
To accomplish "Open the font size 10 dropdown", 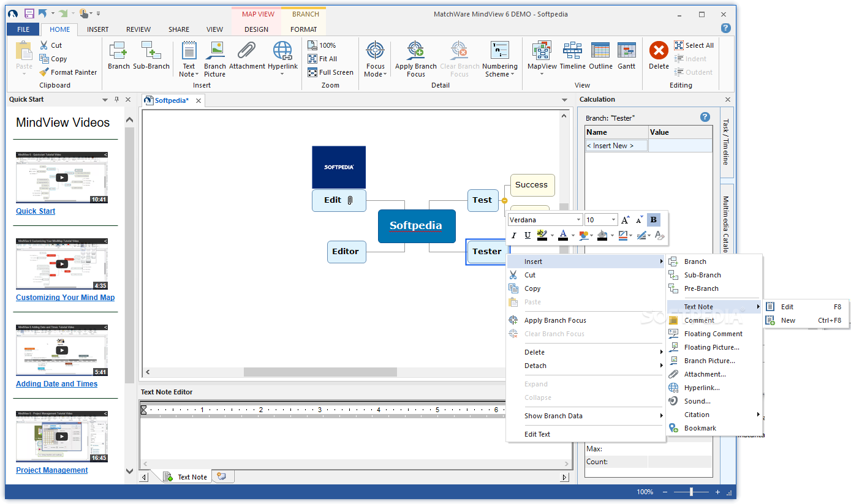I will point(614,220).
